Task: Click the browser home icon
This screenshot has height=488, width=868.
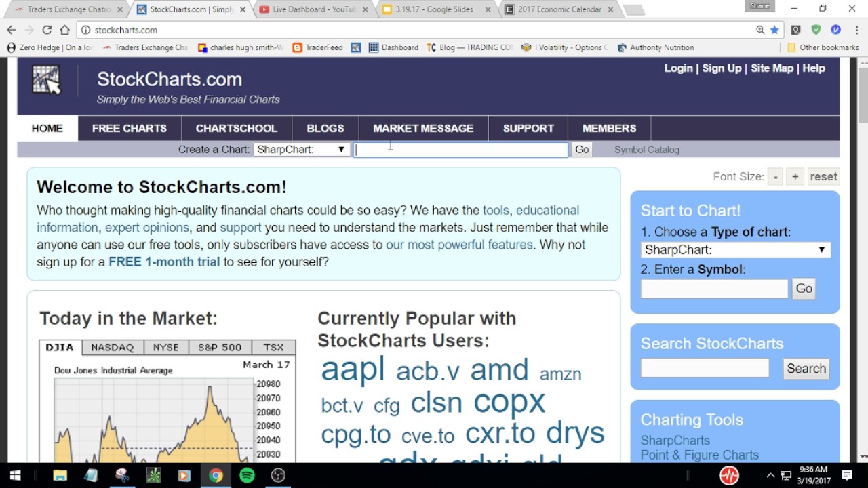Action: tap(64, 30)
